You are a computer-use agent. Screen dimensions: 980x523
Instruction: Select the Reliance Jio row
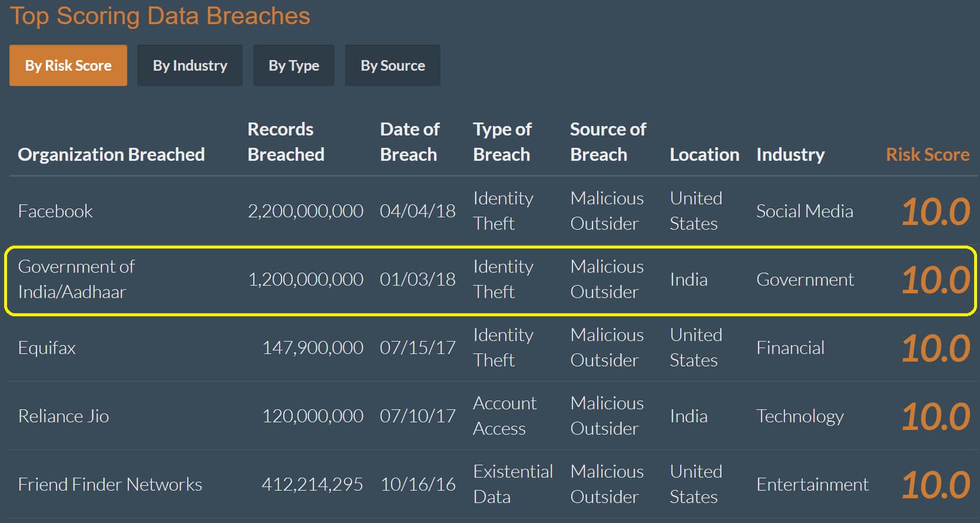[490, 416]
